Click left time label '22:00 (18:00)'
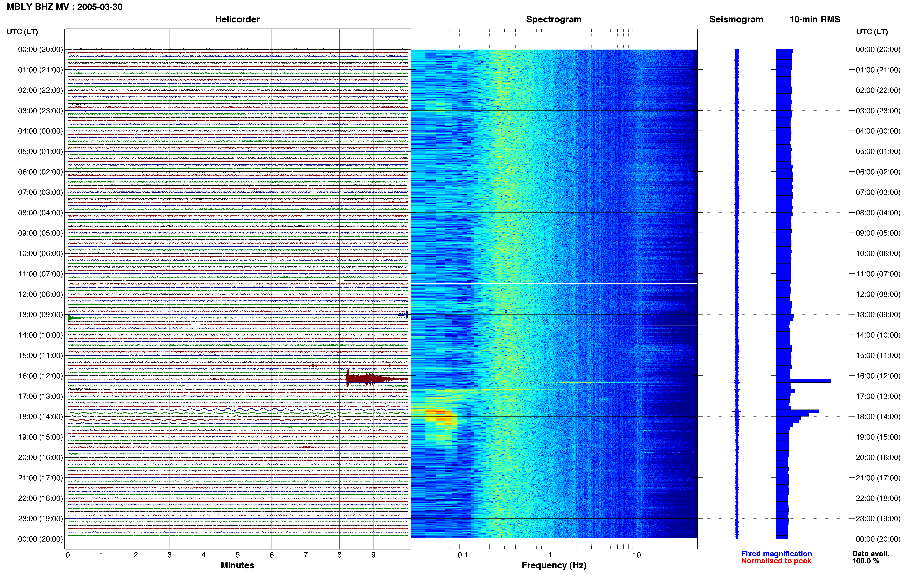Screen dimensions: 924x578 [41, 498]
